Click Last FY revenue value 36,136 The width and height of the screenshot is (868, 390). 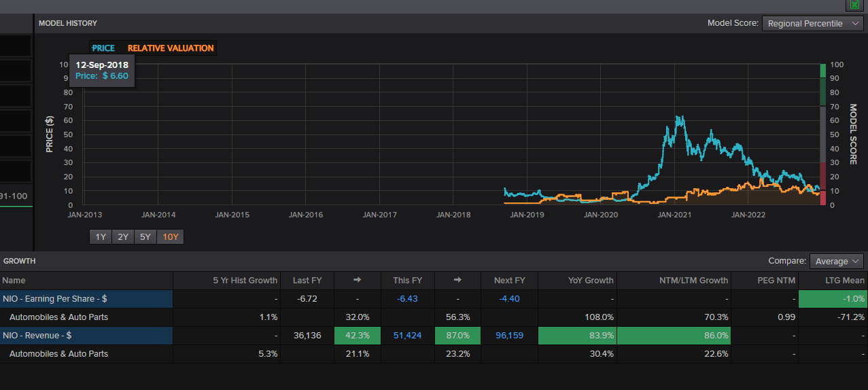point(307,336)
